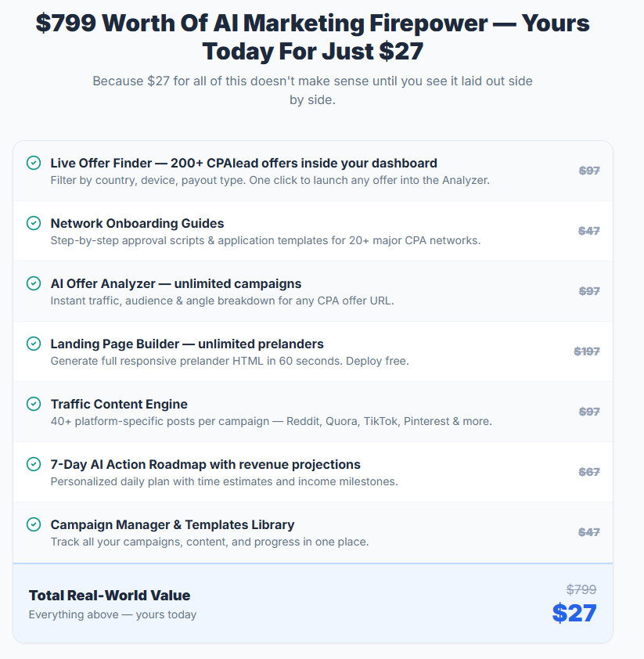Select the Network Onboarding Guides heading
Image resolution: width=644 pixels, height=659 pixels.
coord(137,223)
